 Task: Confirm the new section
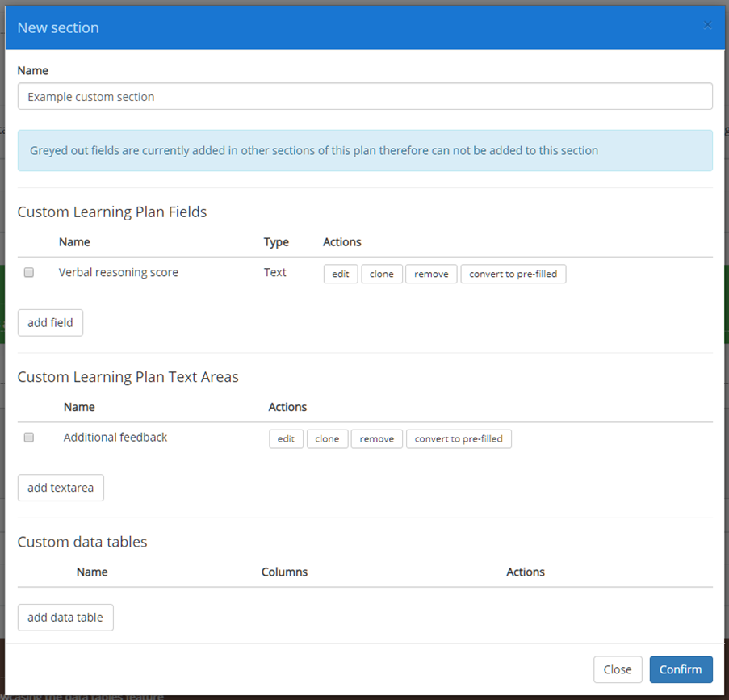[681, 669]
